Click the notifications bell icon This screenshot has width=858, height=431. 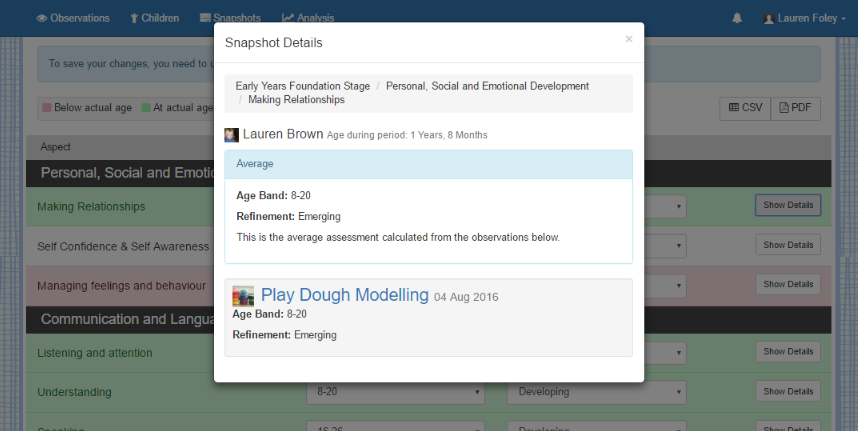737,18
